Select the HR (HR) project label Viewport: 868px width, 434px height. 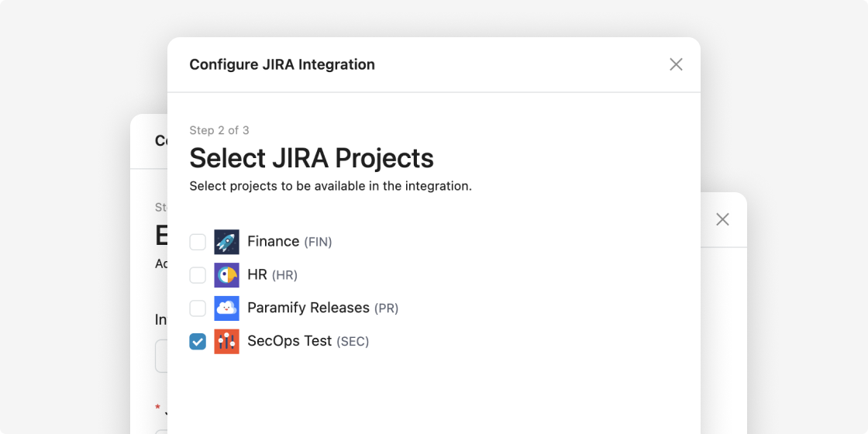[x=272, y=275]
